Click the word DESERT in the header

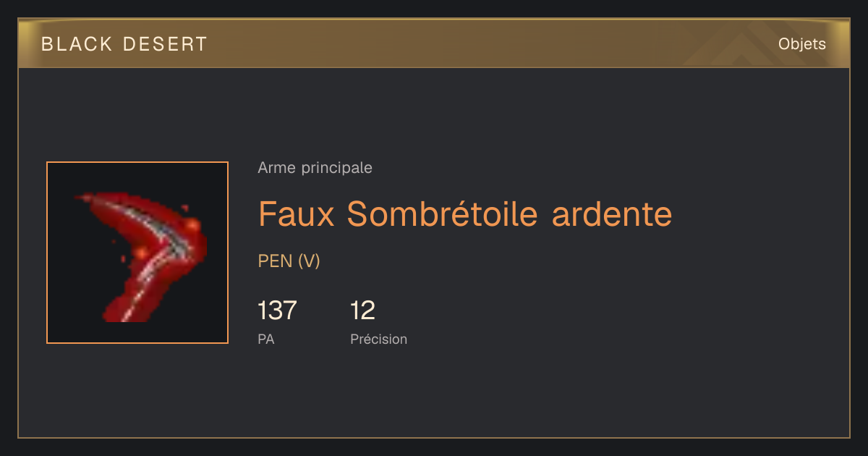pyautogui.click(x=165, y=44)
